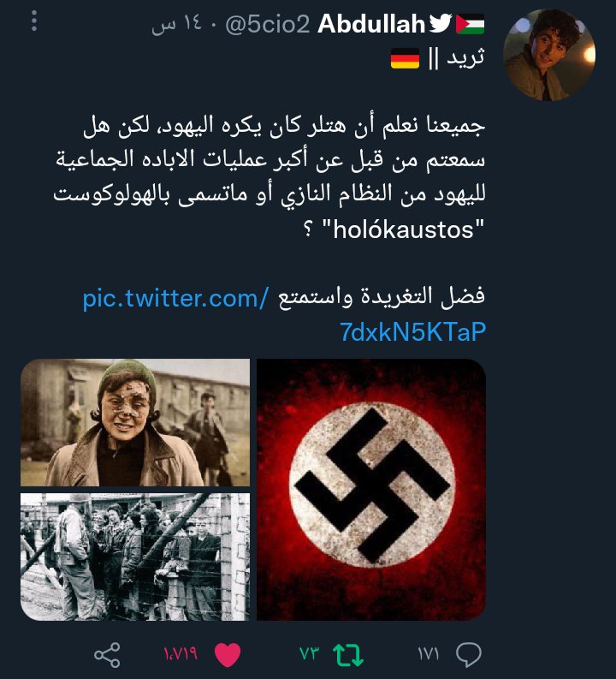Click the tweet's Arabic body text

269,176
